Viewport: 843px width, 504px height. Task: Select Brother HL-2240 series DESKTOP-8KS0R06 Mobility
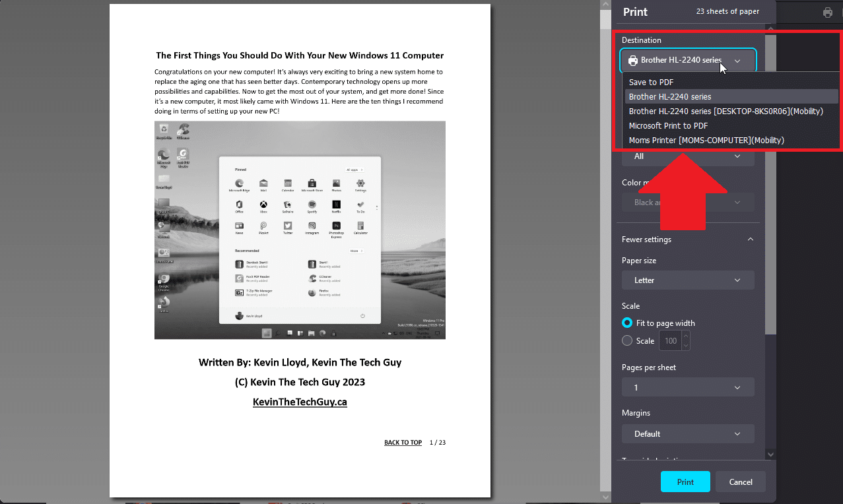click(x=731, y=111)
